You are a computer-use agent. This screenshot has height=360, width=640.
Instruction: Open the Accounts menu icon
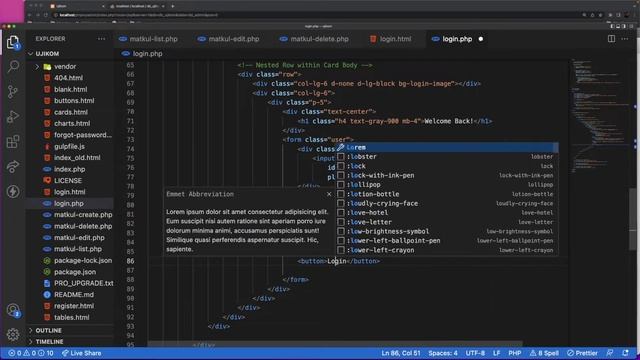point(13,310)
